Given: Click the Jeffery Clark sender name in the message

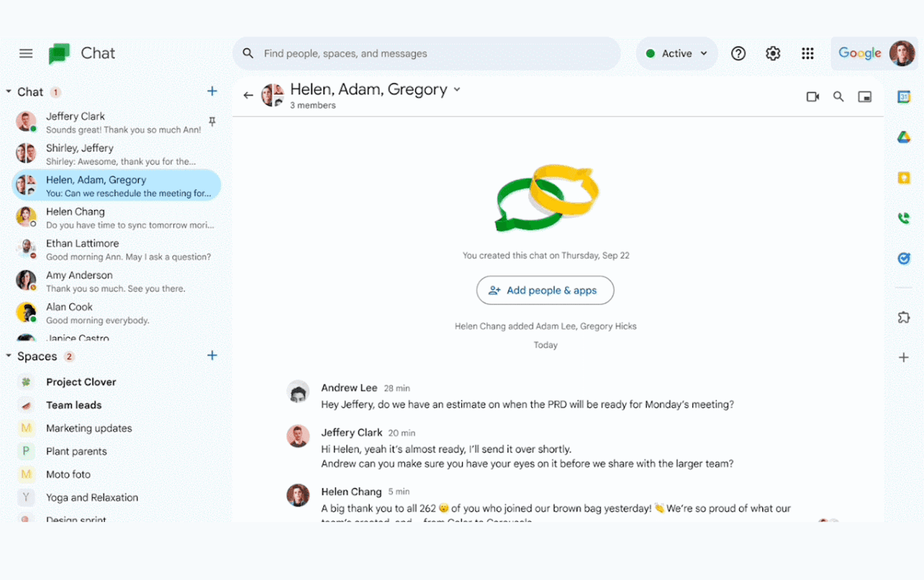Looking at the screenshot, I should tap(351, 432).
